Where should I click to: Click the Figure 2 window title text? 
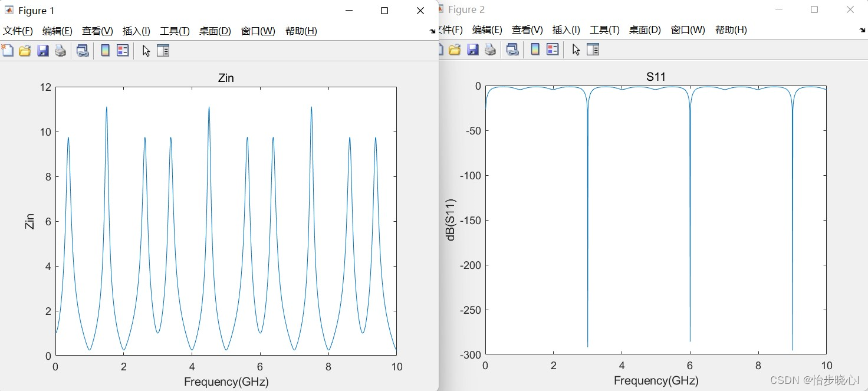(466, 9)
